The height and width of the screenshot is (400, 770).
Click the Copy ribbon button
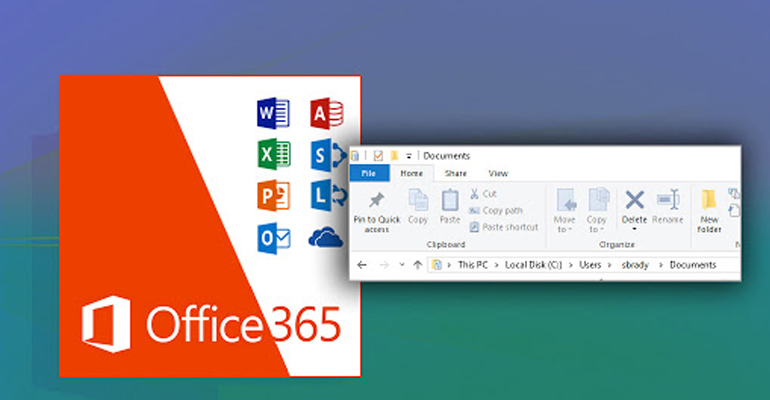[418, 207]
